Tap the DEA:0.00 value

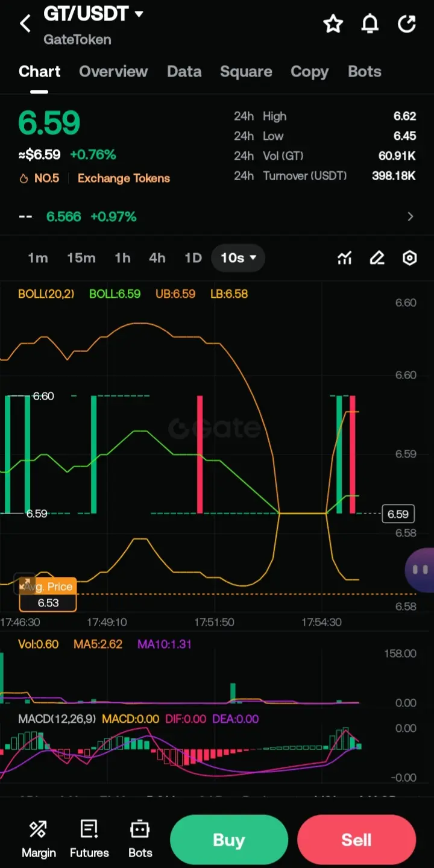pos(234,719)
